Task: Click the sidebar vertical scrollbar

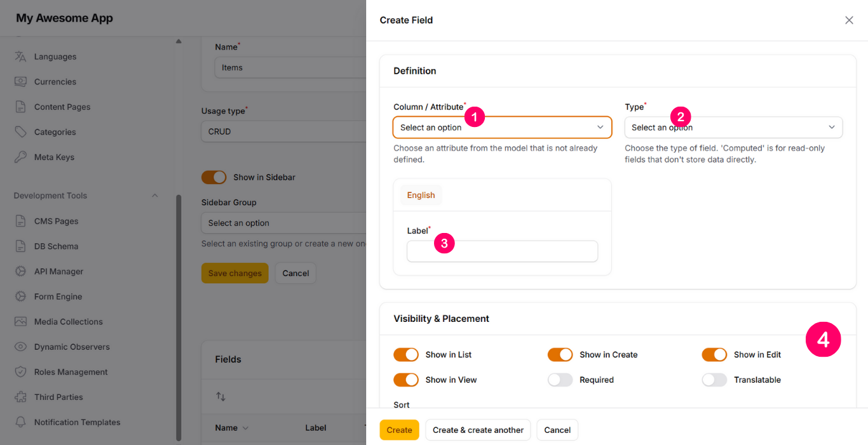Action: coord(179,317)
